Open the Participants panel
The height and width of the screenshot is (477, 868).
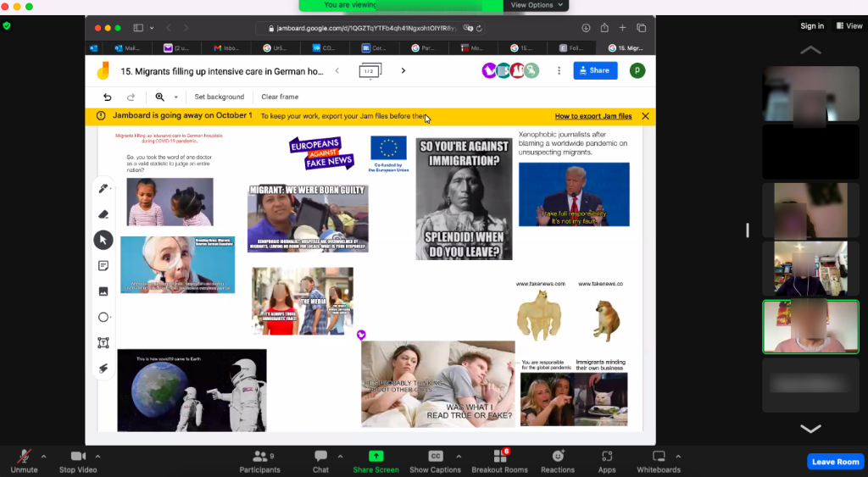[x=259, y=460]
